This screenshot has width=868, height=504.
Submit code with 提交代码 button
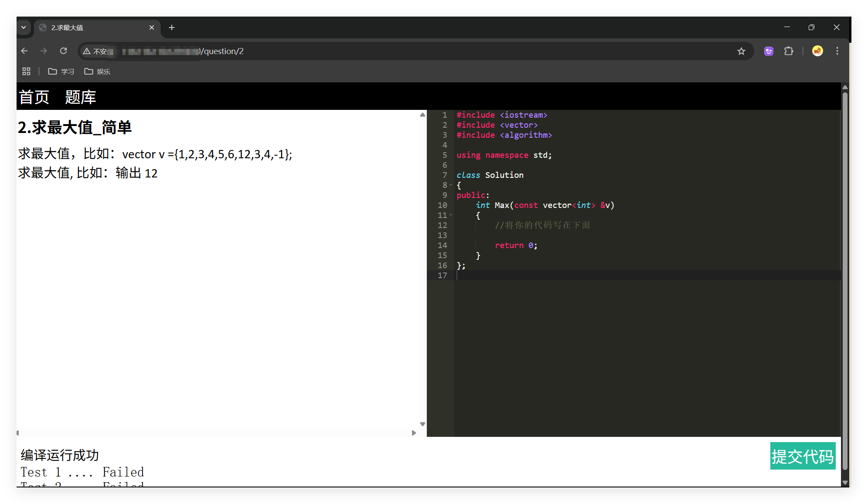[x=803, y=456]
